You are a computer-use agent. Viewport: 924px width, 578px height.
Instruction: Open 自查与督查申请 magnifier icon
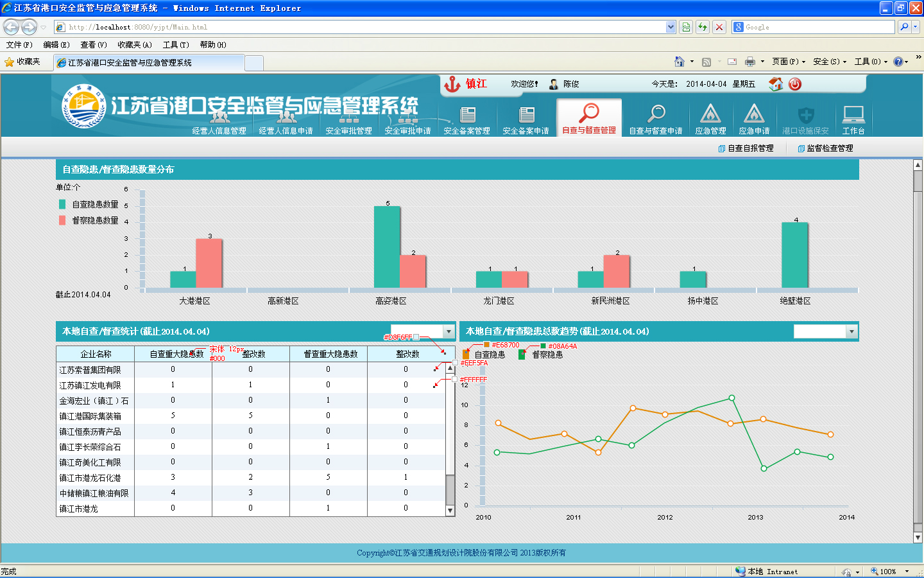pyautogui.click(x=656, y=115)
